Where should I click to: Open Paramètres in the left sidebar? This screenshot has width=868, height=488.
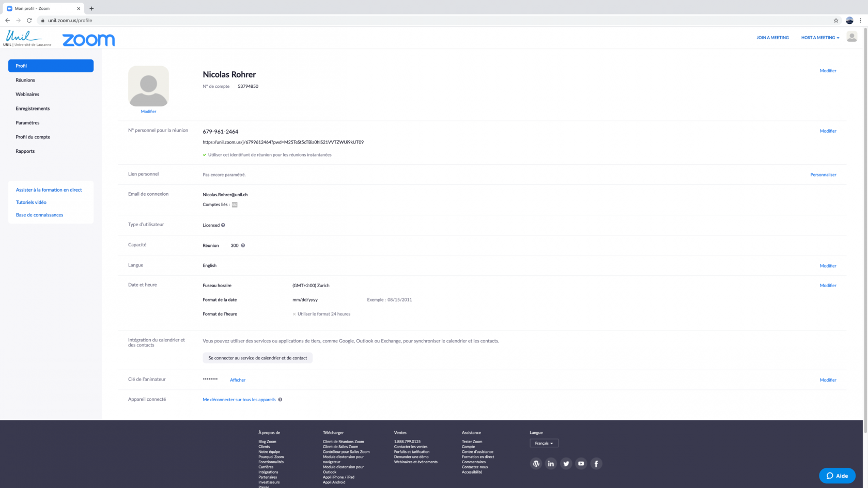[x=27, y=123]
